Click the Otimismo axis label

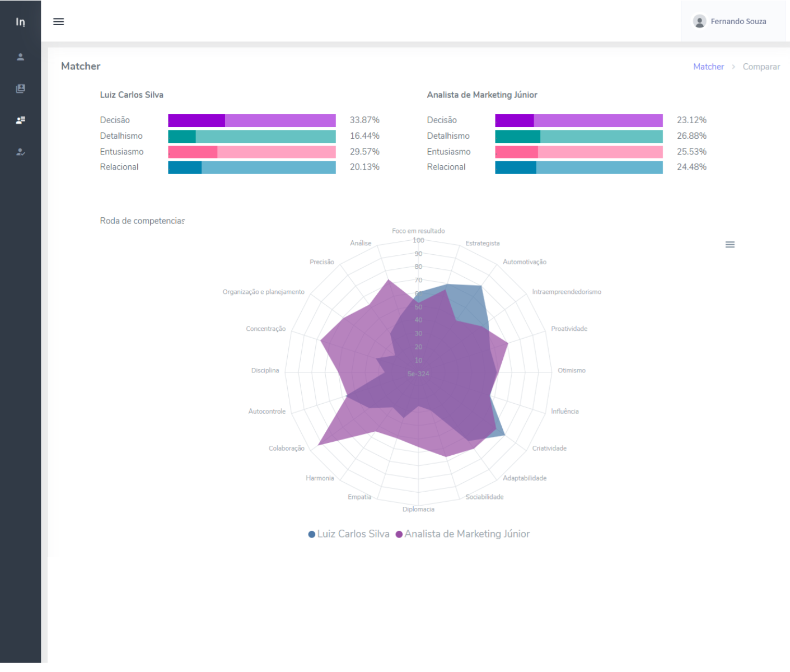pyautogui.click(x=572, y=370)
